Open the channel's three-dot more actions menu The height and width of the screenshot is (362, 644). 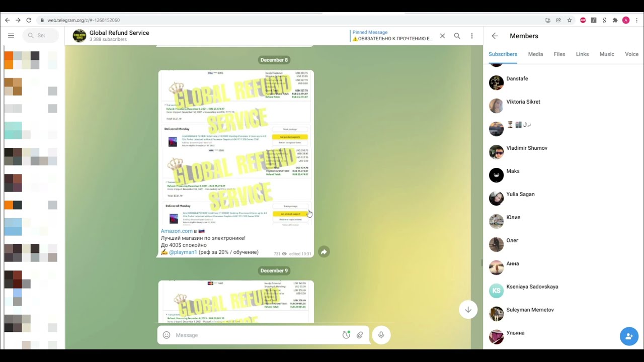pos(471,36)
